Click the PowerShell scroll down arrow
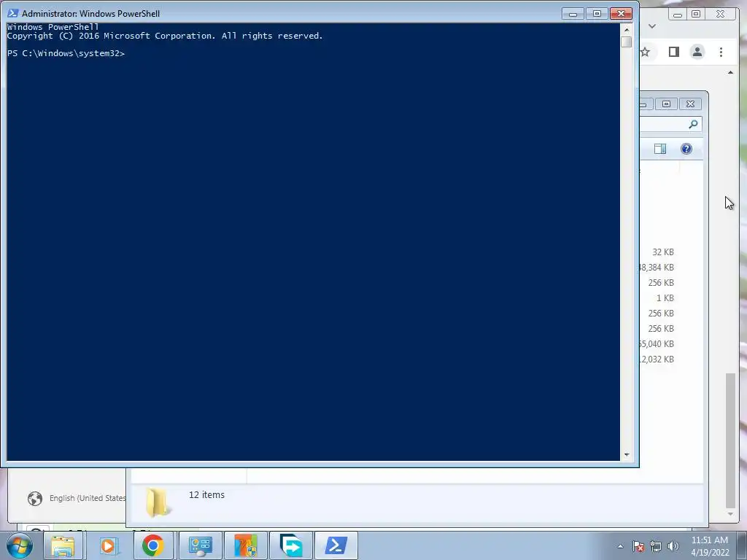747x560 pixels. point(627,455)
